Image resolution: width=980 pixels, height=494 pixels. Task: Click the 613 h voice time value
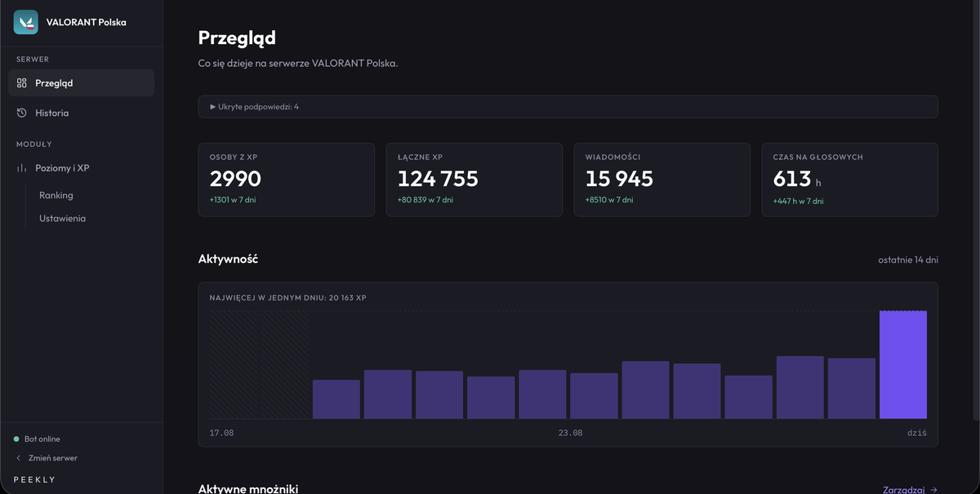pos(797,179)
